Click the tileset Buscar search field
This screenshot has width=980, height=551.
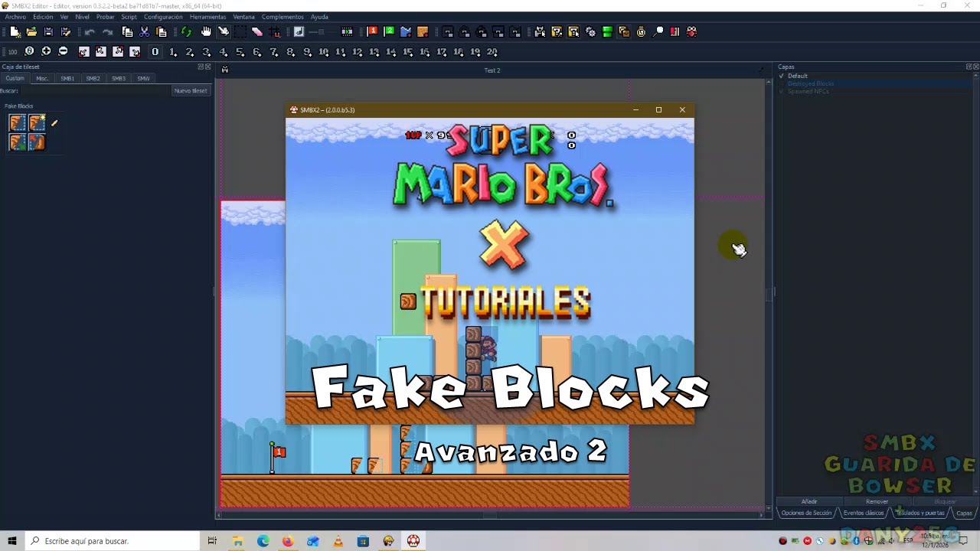(94, 90)
